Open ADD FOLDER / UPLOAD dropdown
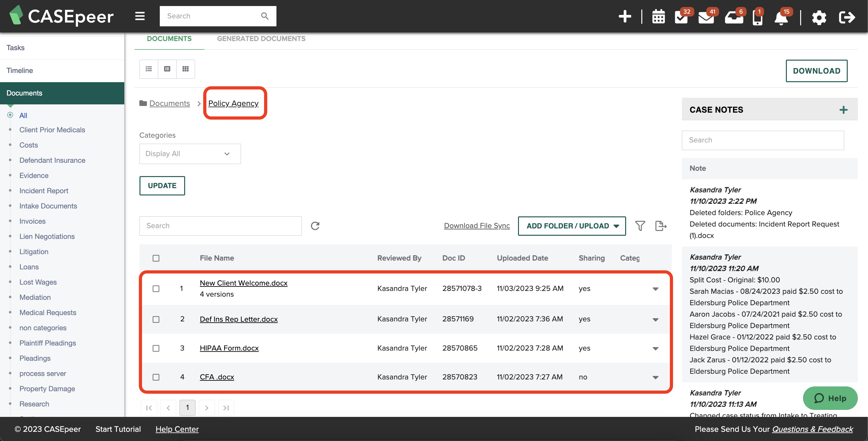 tap(572, 226)
